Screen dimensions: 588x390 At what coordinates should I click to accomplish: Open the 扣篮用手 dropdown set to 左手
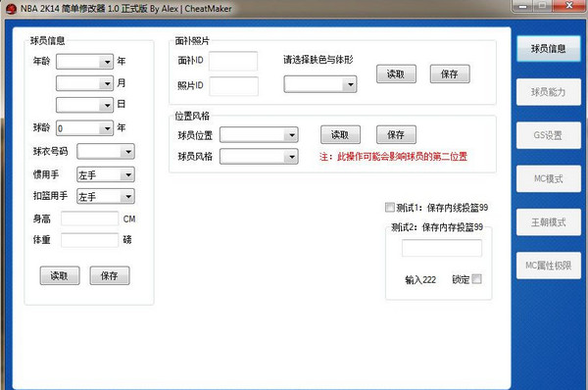point(106,197)
